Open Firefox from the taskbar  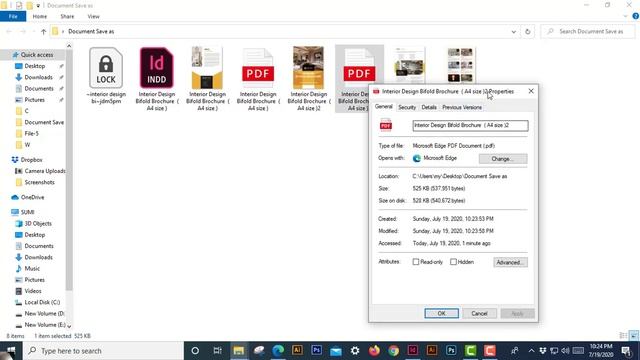(x=374, y=351)
